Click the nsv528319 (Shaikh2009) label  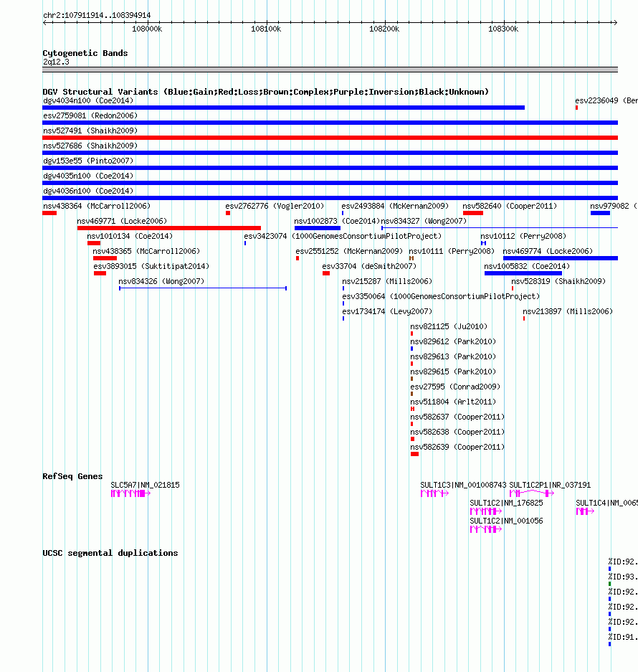(x=558, y=281)
